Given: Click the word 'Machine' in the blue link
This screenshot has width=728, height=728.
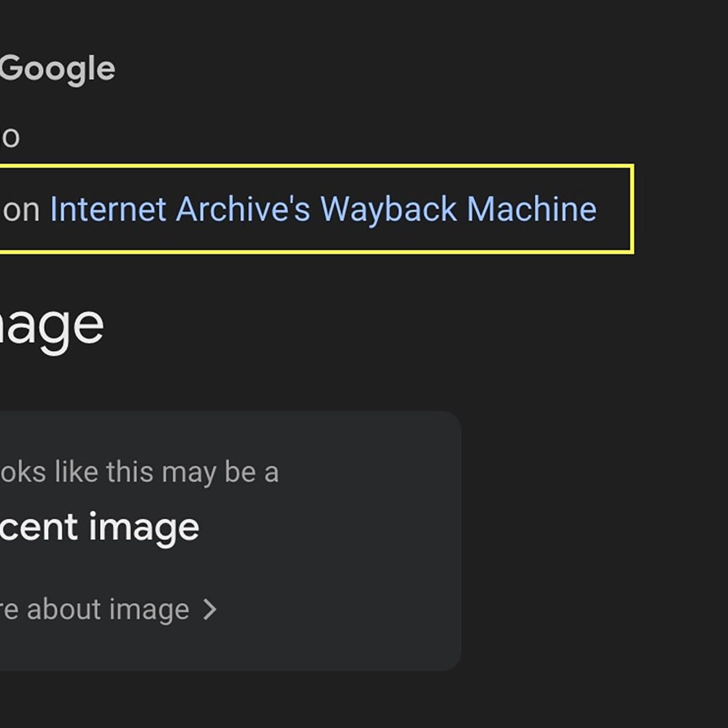Looking at the screenshot, I should click(531, 209).
